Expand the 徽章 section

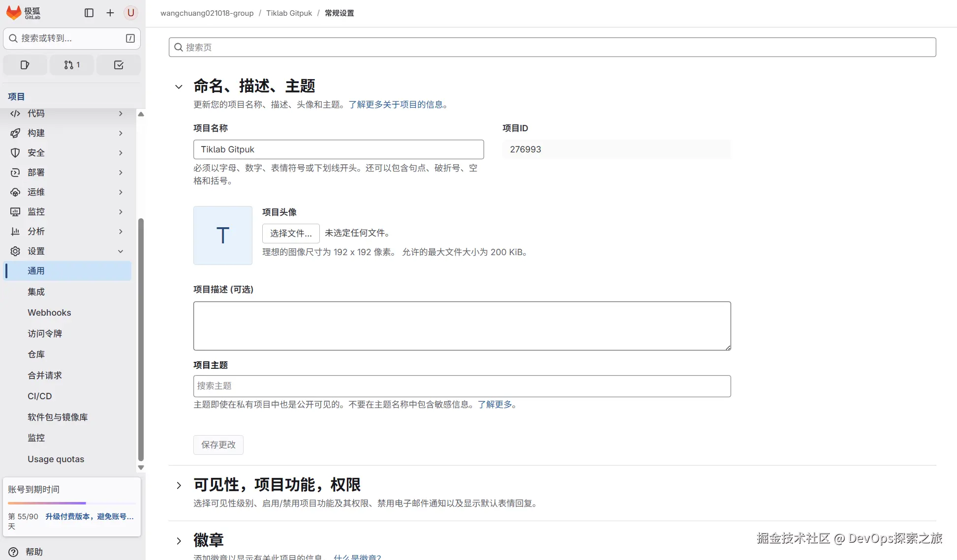tap(179, 541)
